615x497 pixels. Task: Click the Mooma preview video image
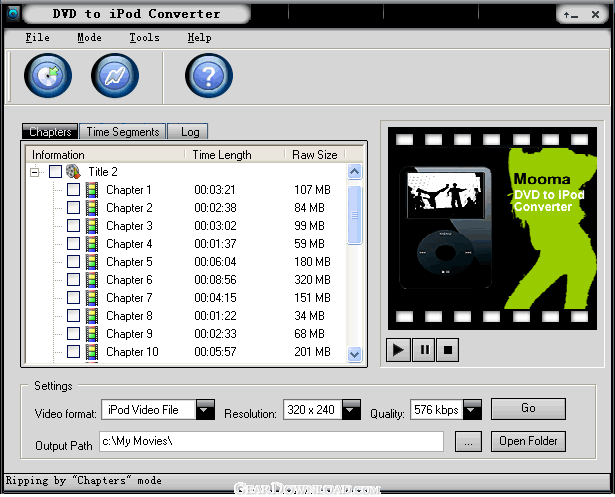(492, 228)
